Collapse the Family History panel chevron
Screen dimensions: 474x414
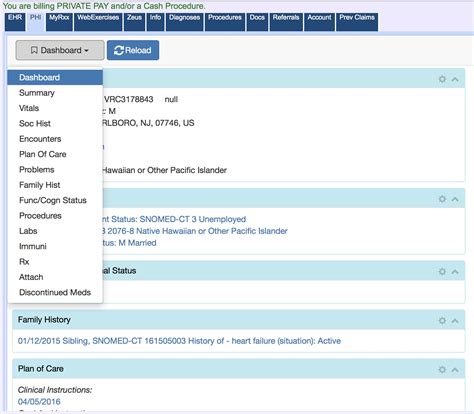[455, 321]
